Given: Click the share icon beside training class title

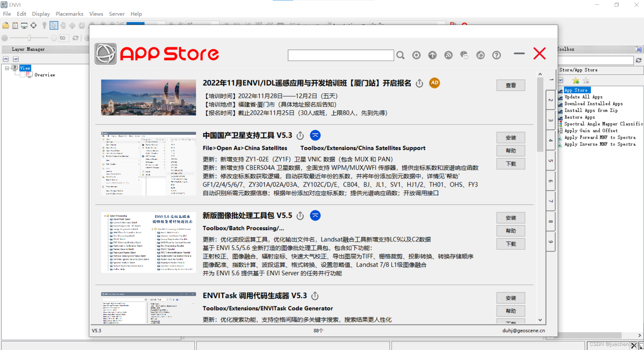Looking at the screenshot, I should [x=419, y=83].
